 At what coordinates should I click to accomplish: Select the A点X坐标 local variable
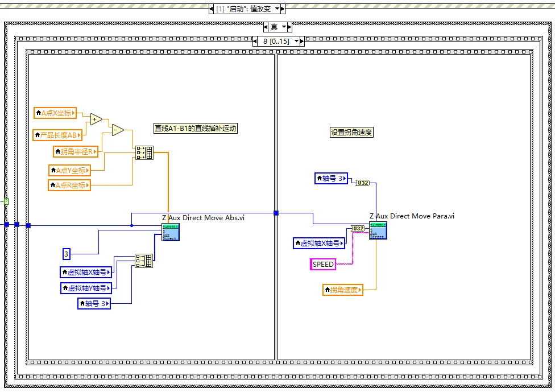point(55,113)
